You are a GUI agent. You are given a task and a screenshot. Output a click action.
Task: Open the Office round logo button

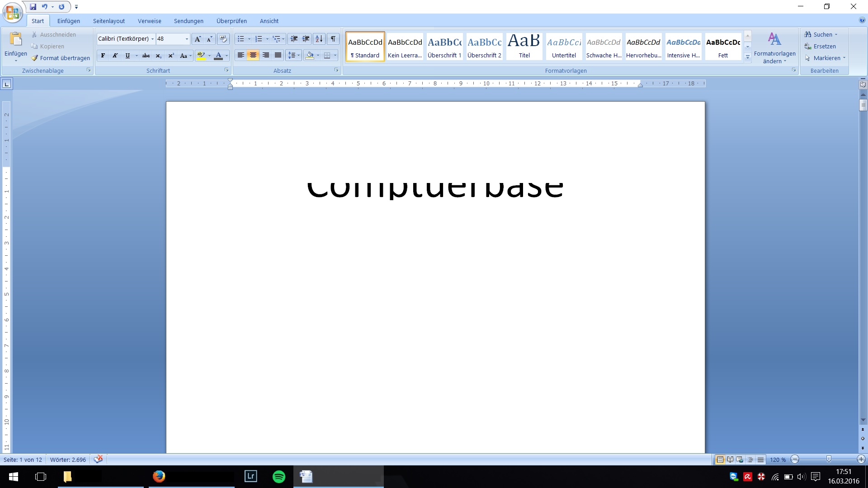click(x=12, y=12)
